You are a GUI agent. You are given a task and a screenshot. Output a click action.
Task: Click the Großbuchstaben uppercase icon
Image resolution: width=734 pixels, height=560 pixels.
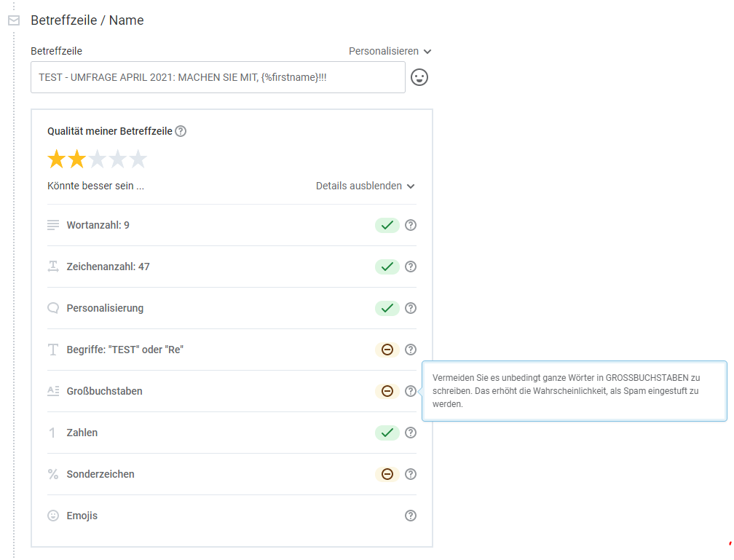tap(52, 391)
